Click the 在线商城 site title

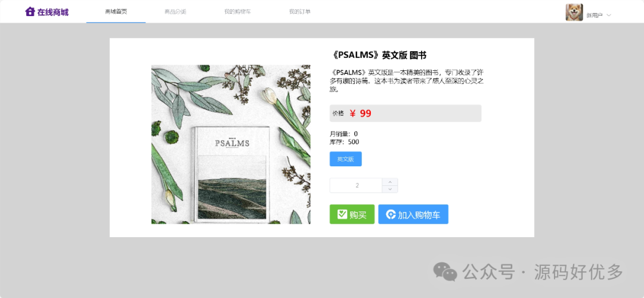coord(53,12)
